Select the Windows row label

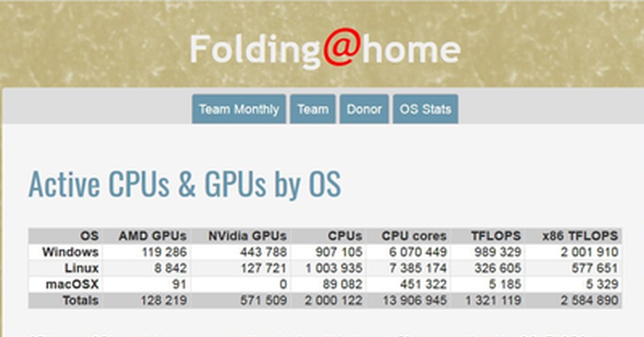point(70,252)
